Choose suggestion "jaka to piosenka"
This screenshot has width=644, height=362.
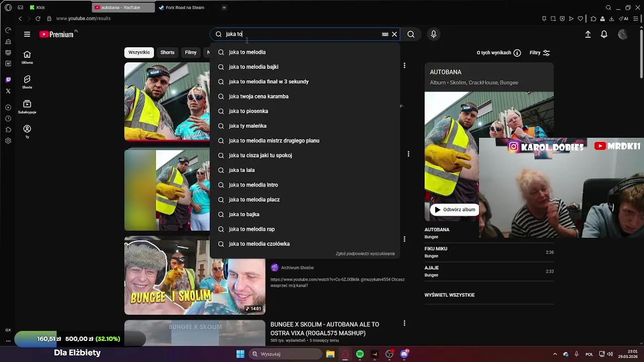pyautogui.click(x=305, y=111)
